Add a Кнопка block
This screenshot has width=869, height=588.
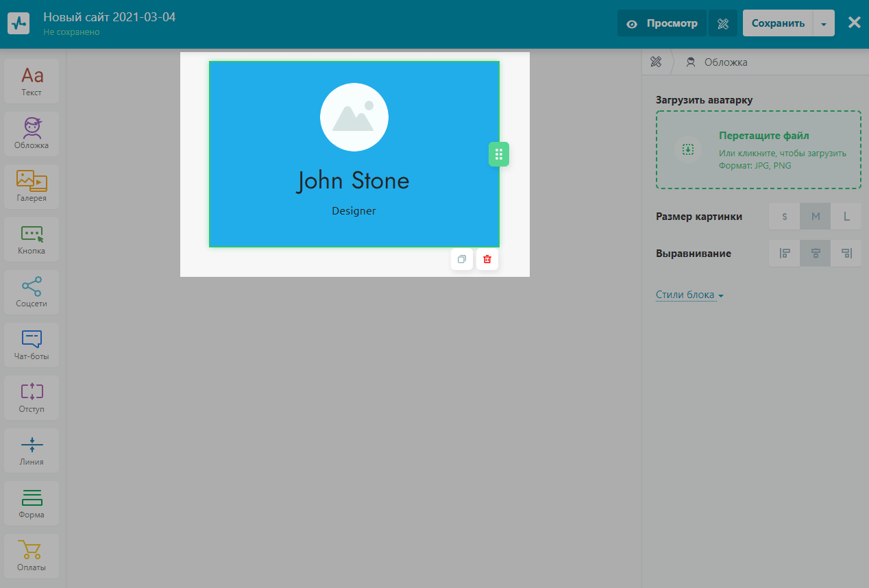(x=32, y=239)
